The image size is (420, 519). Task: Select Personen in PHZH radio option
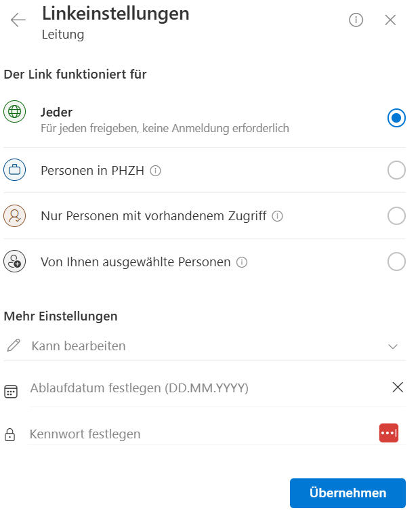(x=396, y=171)
